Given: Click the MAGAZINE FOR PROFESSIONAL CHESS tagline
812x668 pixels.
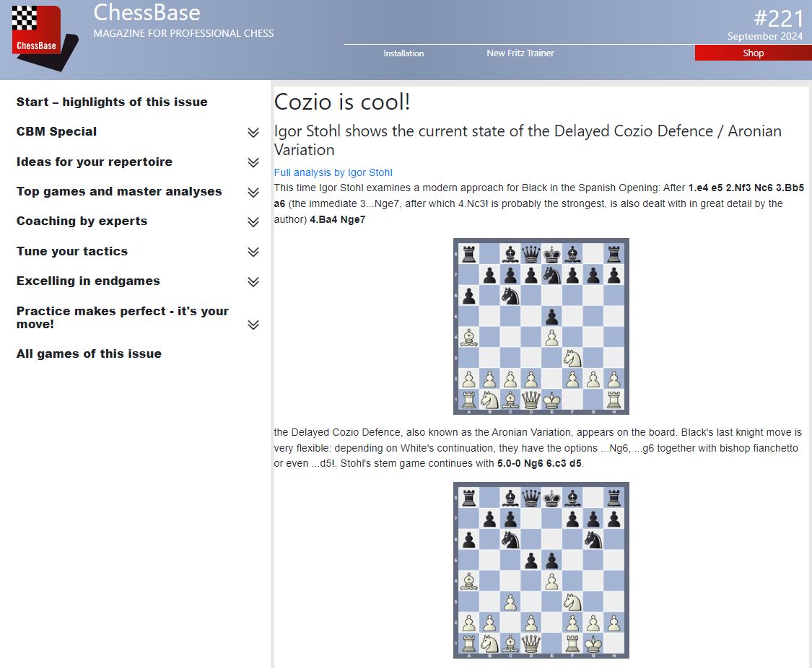Looking at the screenshot, I should (183, 33).
